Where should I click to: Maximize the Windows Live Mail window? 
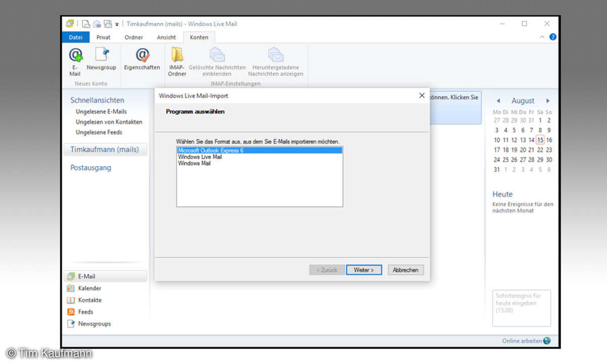[524, 24]
